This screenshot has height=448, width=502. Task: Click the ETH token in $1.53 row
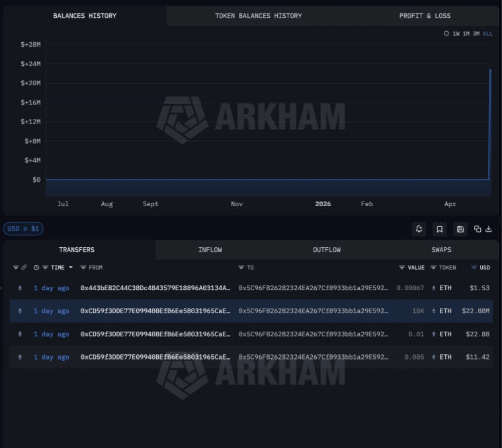pyautogui.click(x=442, y=288)
